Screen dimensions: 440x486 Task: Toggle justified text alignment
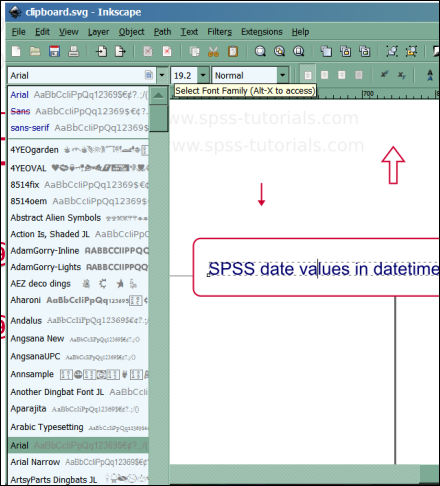click(358, 75)
